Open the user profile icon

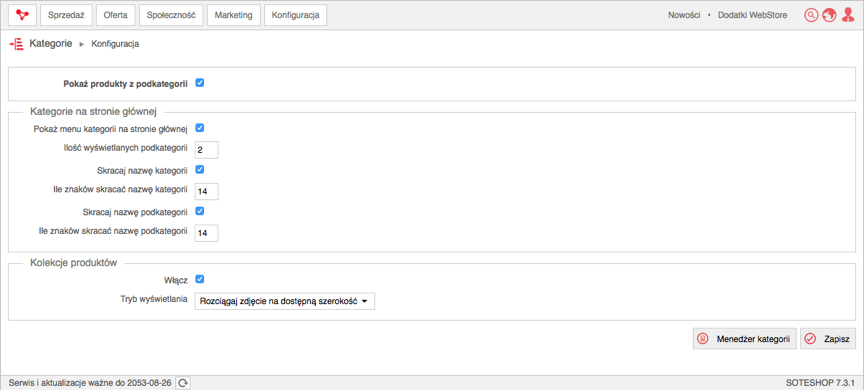(847, 15)
